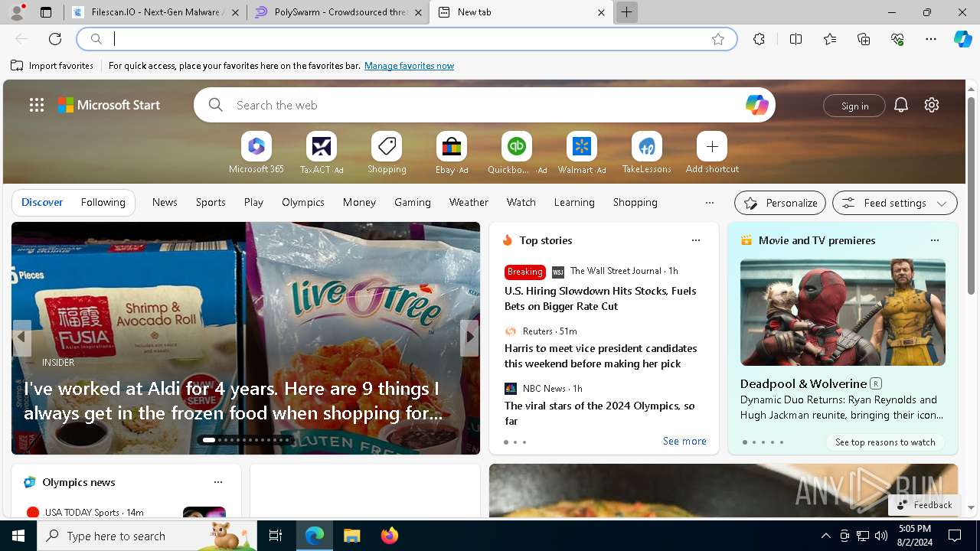Click Manage favorites now link
The image size is (980, 551).
click(409, 66)
